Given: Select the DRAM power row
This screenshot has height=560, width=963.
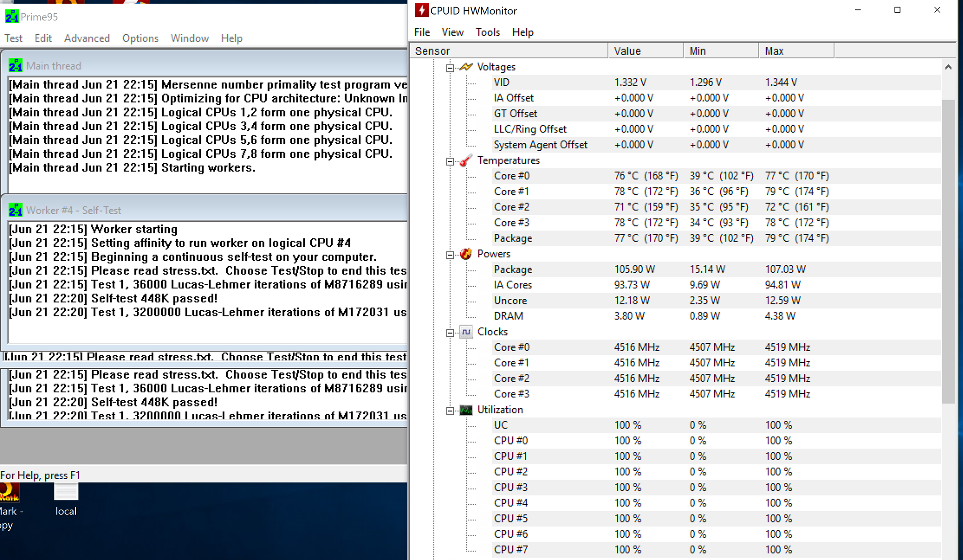Looking at the screenshot, I should 716,316.
